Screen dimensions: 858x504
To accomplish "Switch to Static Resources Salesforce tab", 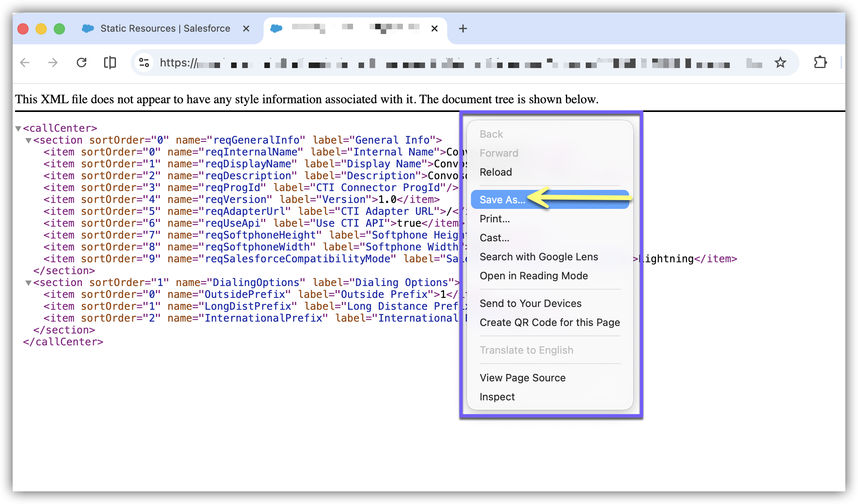I will coord(165,28).
